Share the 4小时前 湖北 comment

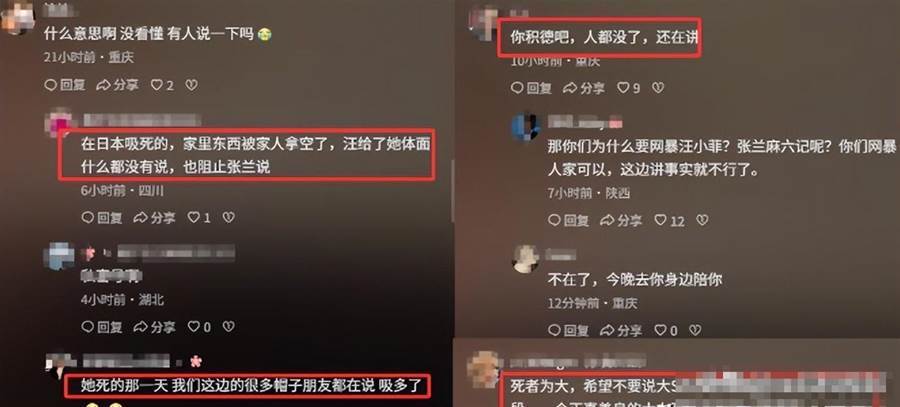pos(154,327)
